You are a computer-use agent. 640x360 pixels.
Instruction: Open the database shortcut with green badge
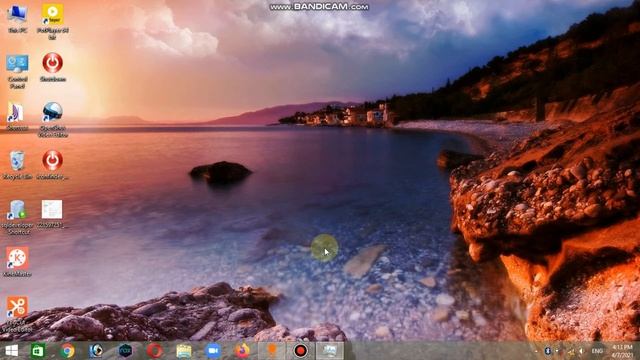pos(17,217)
